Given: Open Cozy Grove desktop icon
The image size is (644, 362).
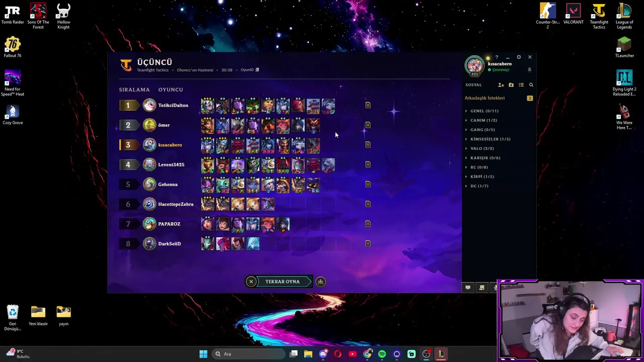Looking at the screenshot, I should click(13, 114).
